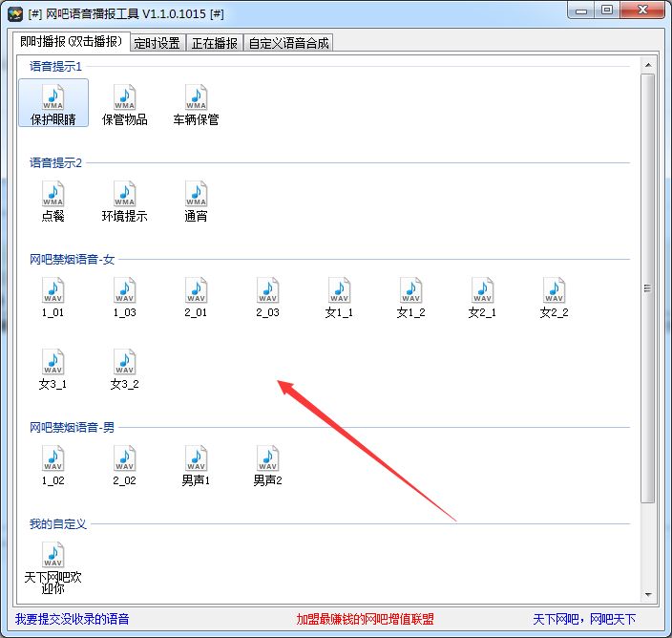Click the 天下网吧，网吧天下 link
The height and width of the screenshot is (638, 672).
584,619
